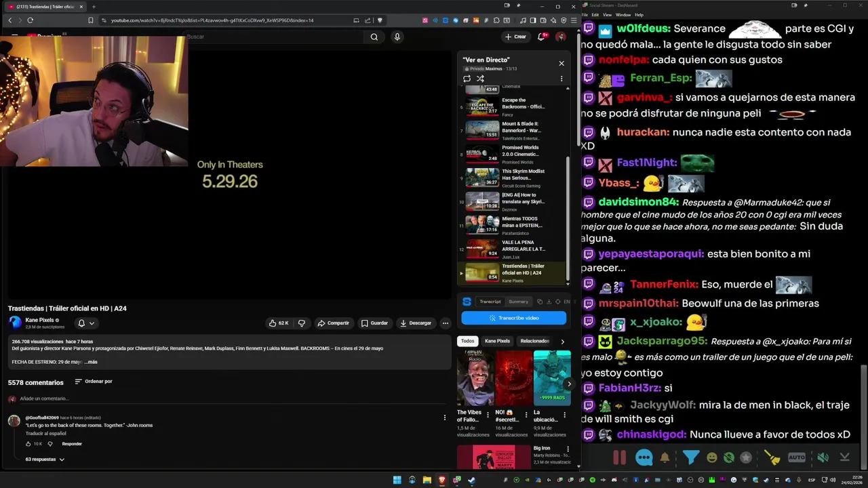Expand the description with ...más
The height and width of the screenshot is (488, 868).
91,362
